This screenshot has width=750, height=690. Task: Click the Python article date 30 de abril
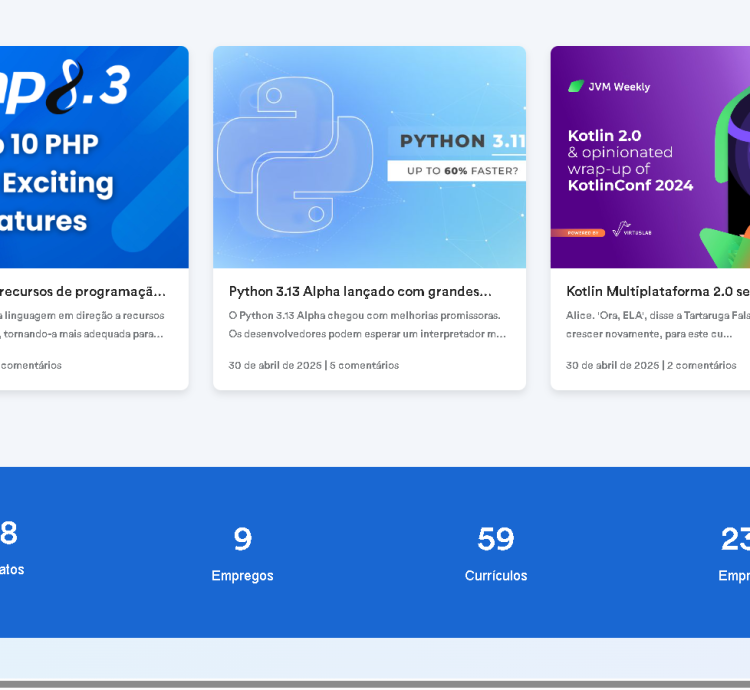[x=275, y=366]
